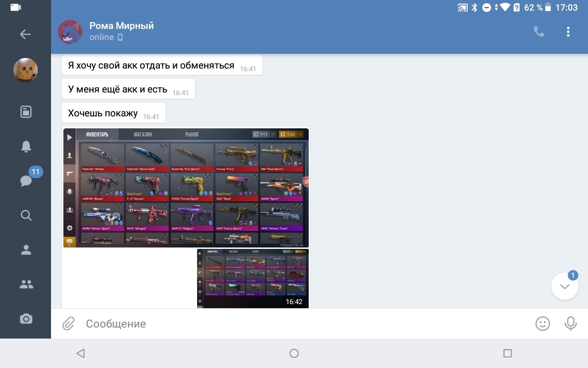Viewport: 588px width, 368px height.
Task: Open the search magnifier icon
Action: [26, 215]
